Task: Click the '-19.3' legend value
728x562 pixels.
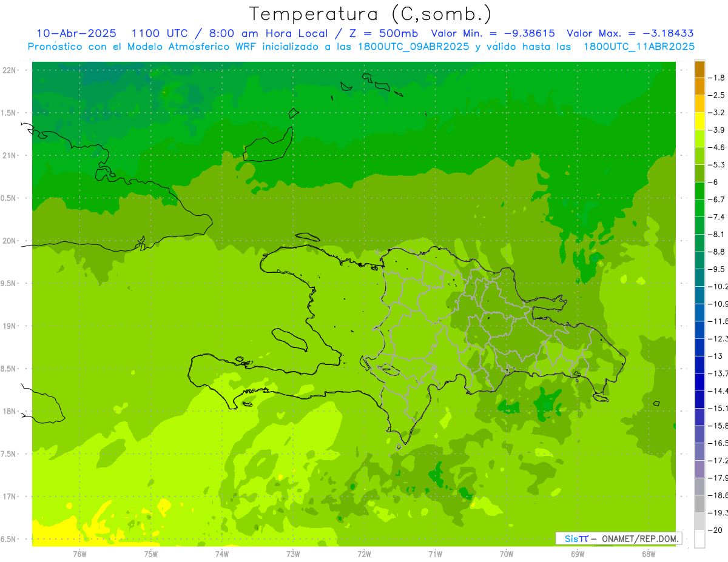Action: 719,512
